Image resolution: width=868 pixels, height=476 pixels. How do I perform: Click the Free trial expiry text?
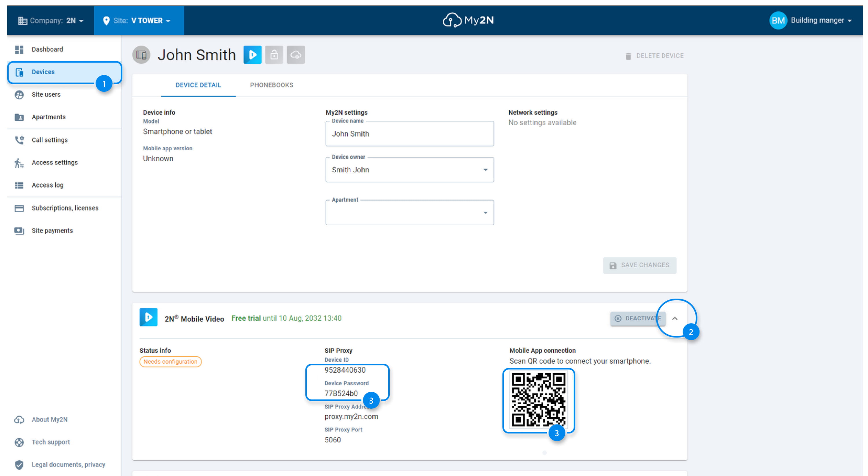point(286,318)
